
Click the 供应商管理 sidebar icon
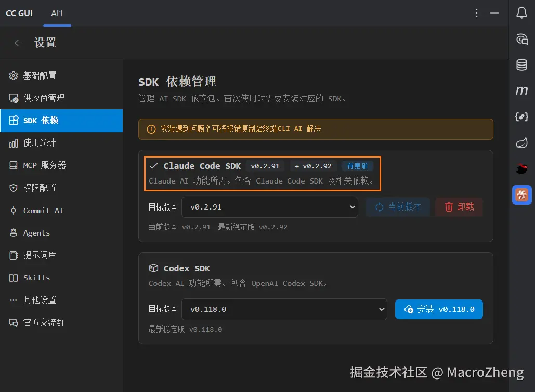14,98
